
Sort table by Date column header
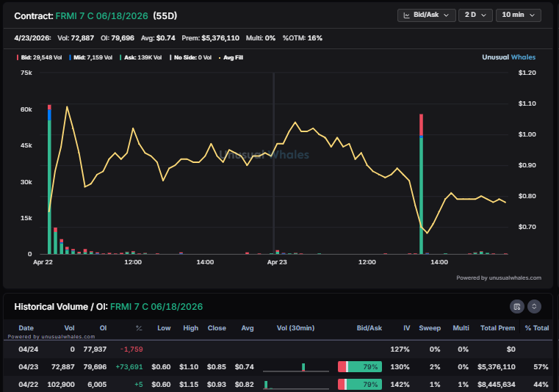coord(26,328)
